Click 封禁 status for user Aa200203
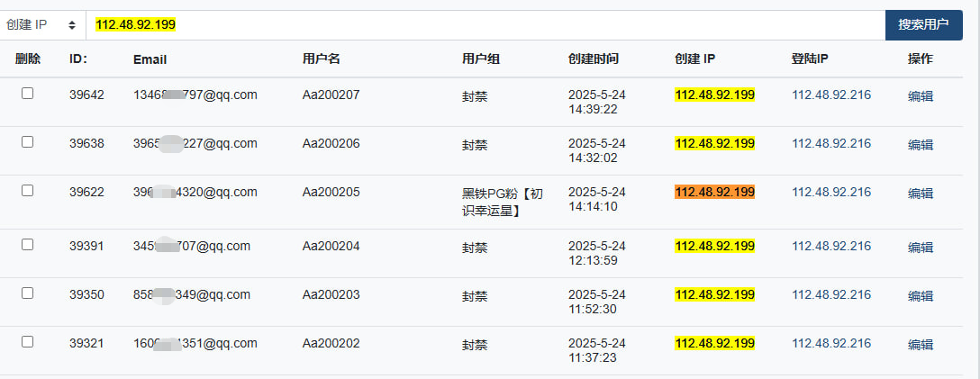Image resolution: width=980 pixels, height=379 pixels. point(475,296)
